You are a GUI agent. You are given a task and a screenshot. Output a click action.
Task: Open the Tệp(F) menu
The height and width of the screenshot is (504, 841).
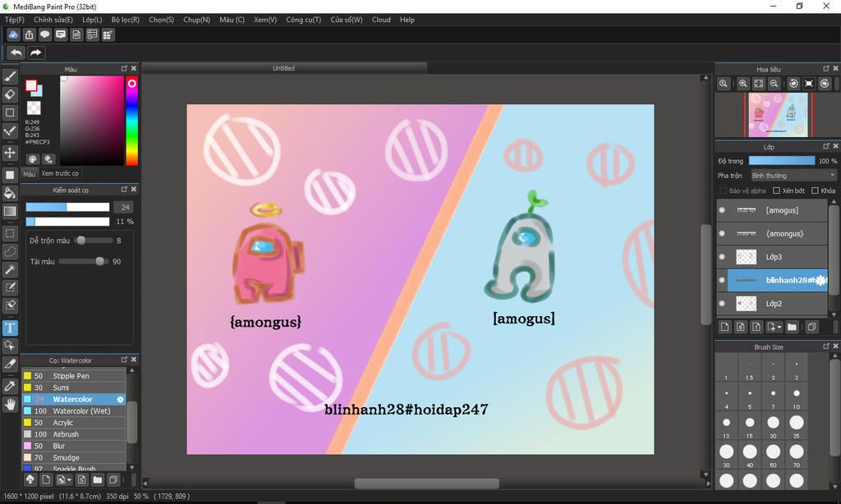tap(15, 20)
